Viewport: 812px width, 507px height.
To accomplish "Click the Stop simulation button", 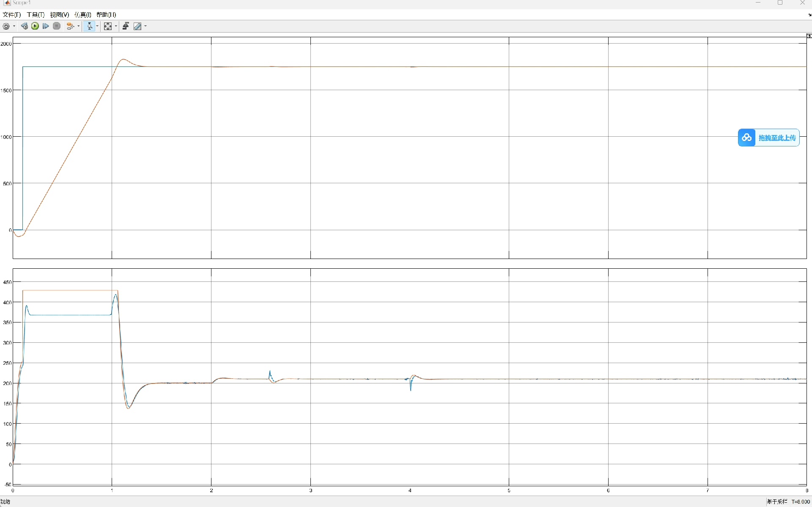I will pos(57,26).
